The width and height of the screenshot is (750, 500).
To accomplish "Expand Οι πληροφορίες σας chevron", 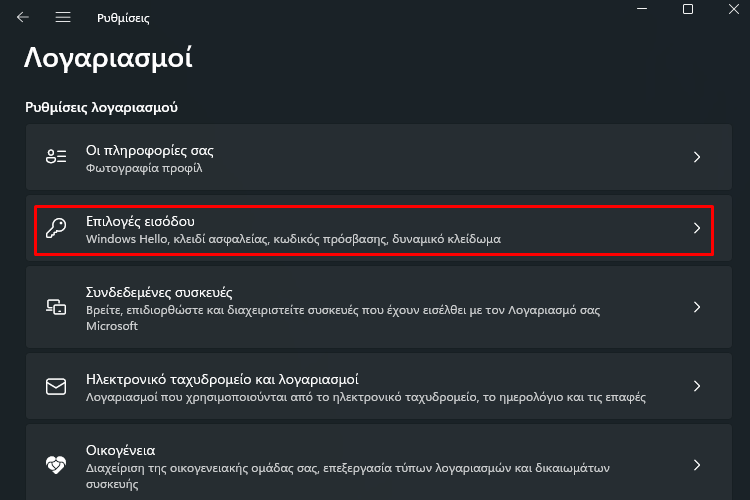I will click(x=697, y=157).
